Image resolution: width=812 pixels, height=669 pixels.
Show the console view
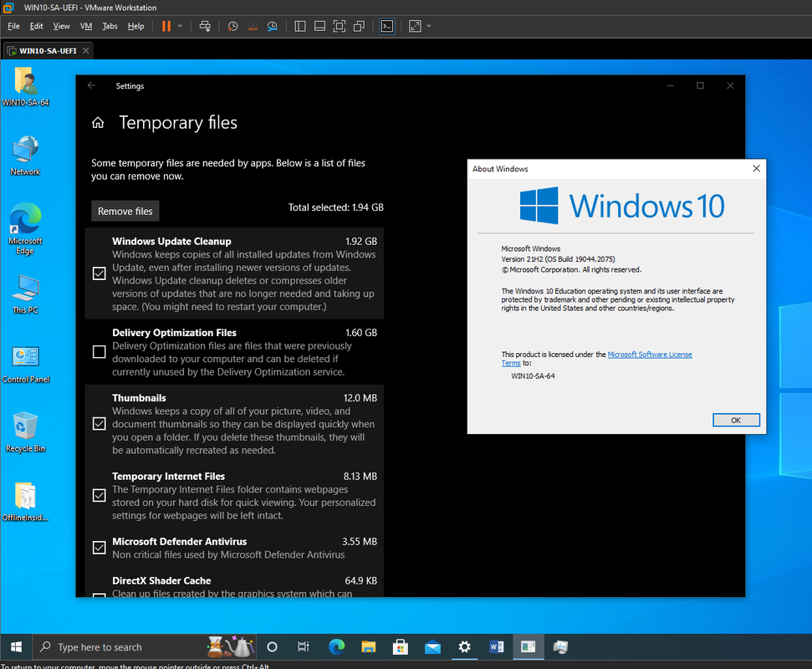387,27
